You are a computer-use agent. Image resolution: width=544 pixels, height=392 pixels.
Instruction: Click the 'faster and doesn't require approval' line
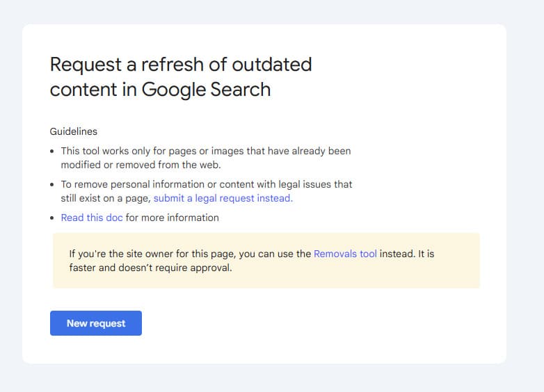point(150,268)
